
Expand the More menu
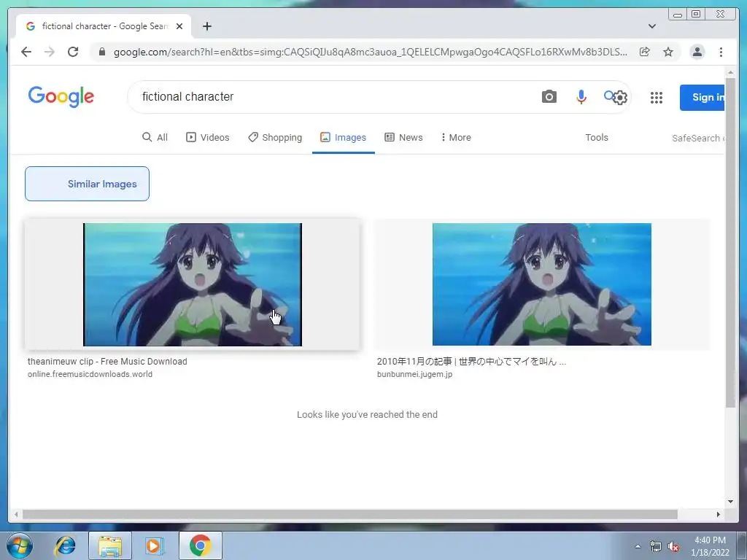pos(456,137)
